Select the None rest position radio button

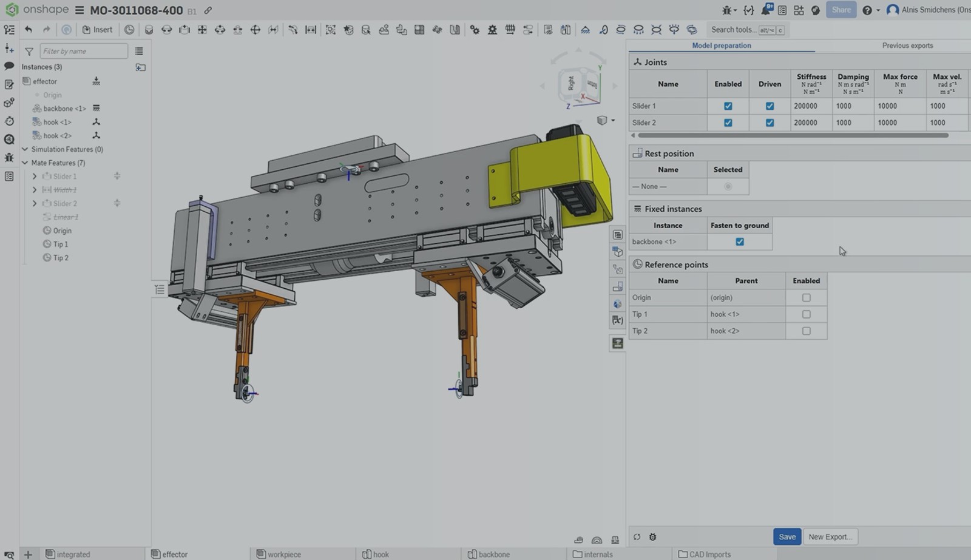[x=728, y=186]
